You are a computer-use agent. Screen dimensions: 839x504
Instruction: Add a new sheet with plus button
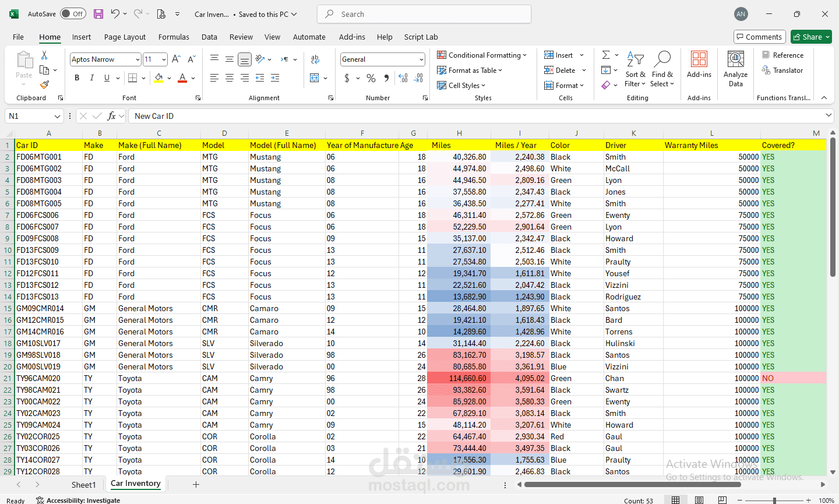click(x=196, y=484)
